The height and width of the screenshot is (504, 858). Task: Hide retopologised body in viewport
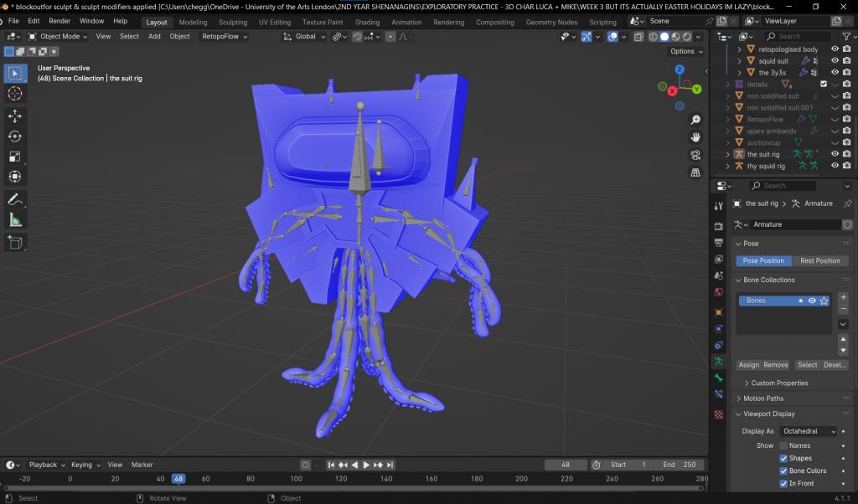pyautogui.click(x=835, y=49)
